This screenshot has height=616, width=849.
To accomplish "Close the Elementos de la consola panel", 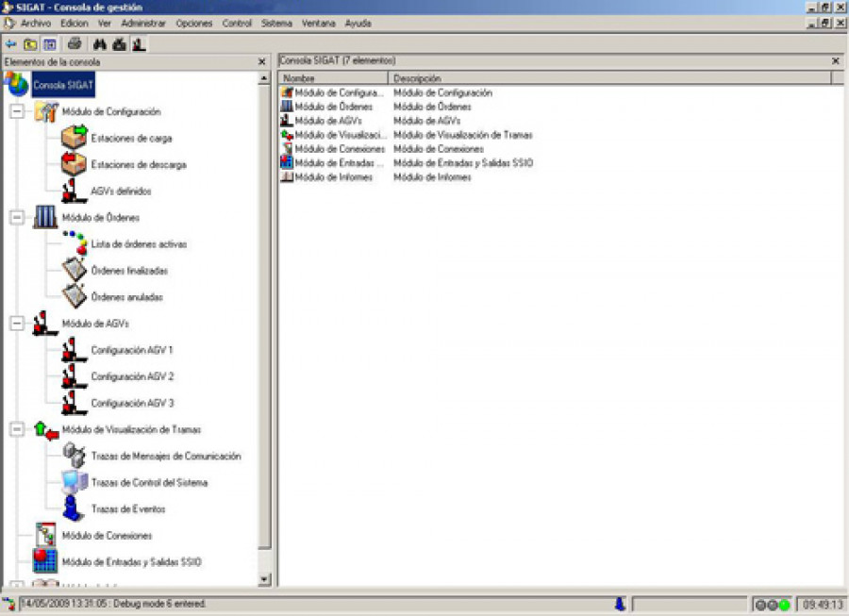I will [x=262, y=61].
